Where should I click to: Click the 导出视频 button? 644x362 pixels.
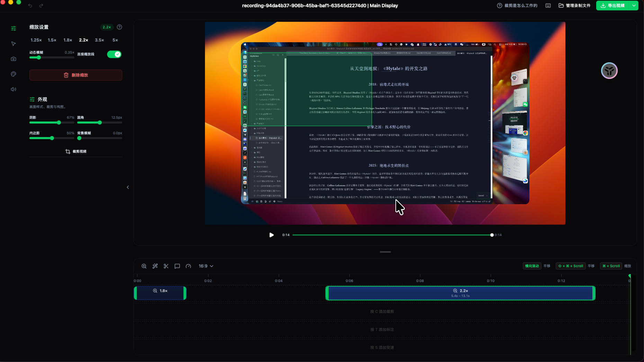tap(613, 6)
